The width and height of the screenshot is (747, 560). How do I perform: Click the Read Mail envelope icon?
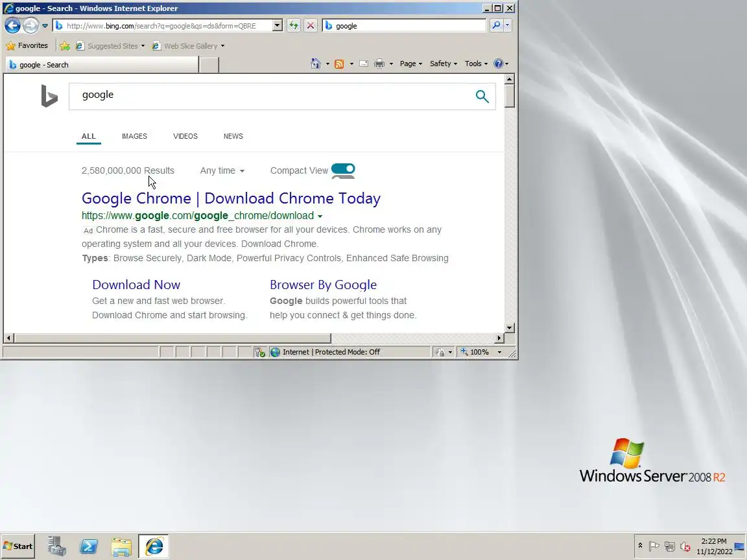(x=364, y=64)
